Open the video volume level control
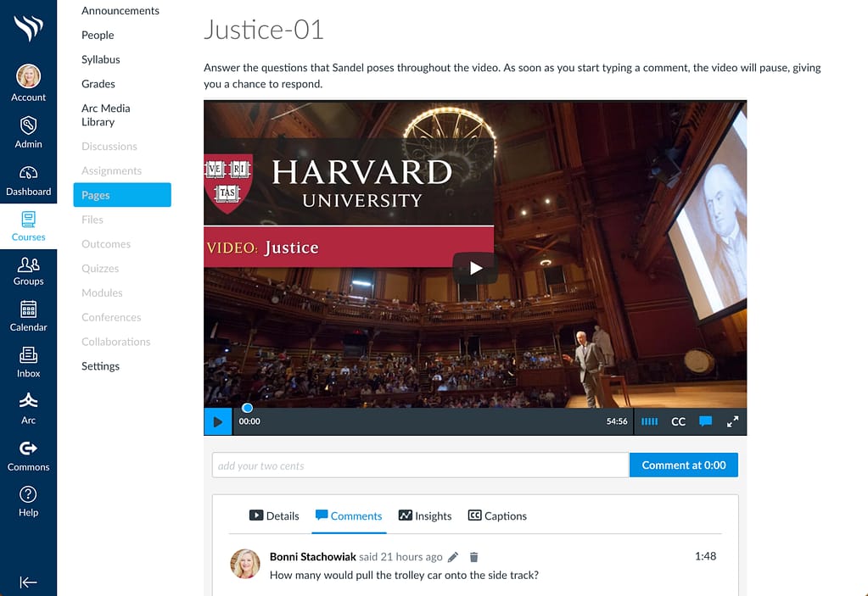868x596 pixels. 649,421
